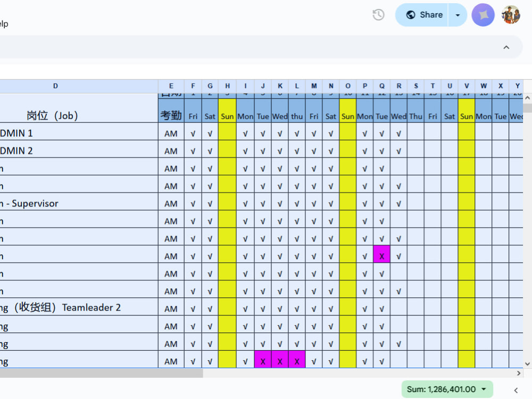The image size is (532, 399).
Task: Select column M header
Action: (x=314, y=86)
